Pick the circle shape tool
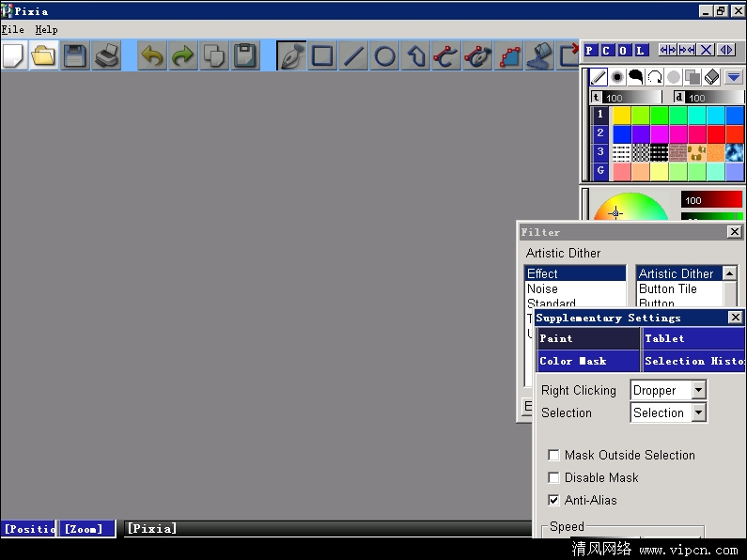Screen dimensions: 747x560 click(x=385, y=56)
